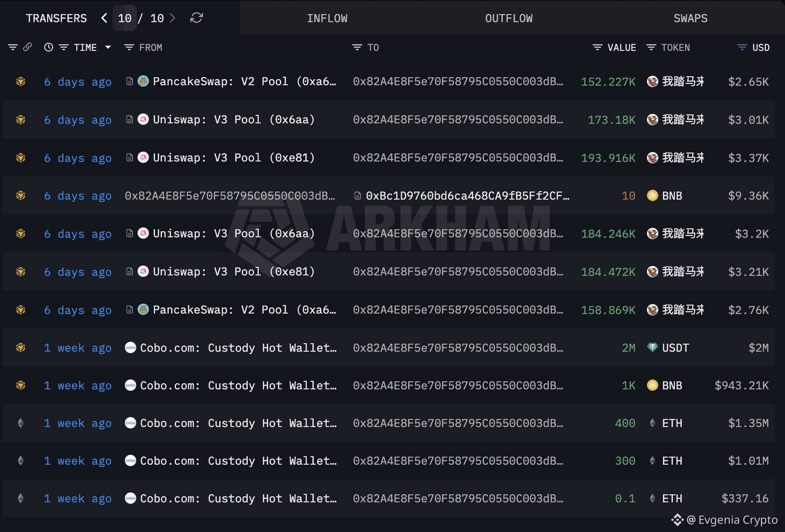Click Ethereum chain icon in 0.1 ETH row

click(21, 498)
